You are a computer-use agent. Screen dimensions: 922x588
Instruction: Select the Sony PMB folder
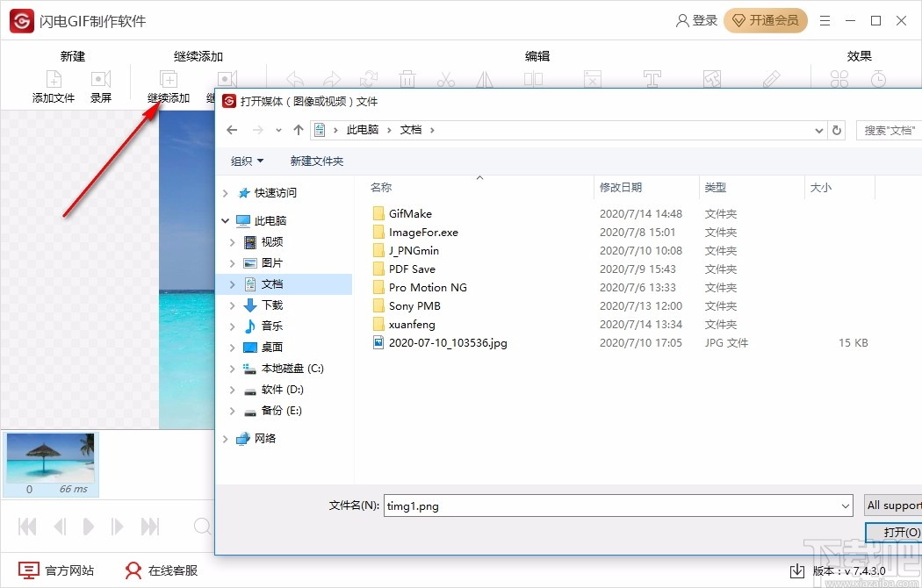[414, 306]
